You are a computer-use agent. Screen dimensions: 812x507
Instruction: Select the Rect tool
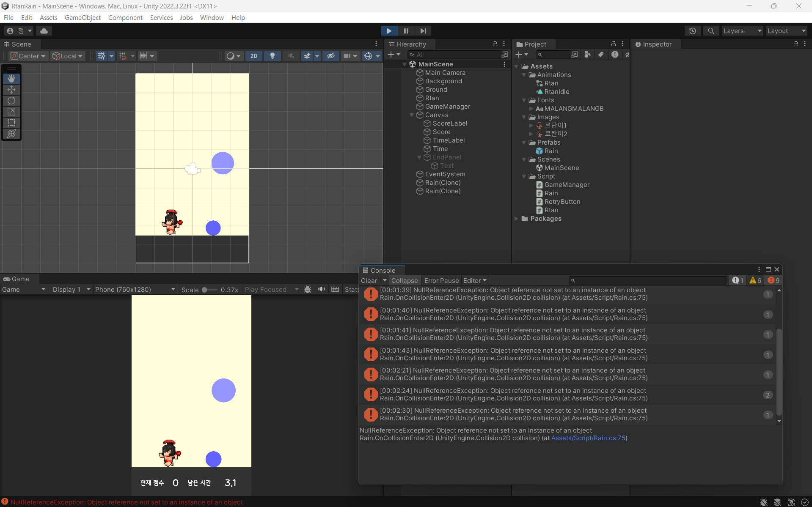coord(11,123)
